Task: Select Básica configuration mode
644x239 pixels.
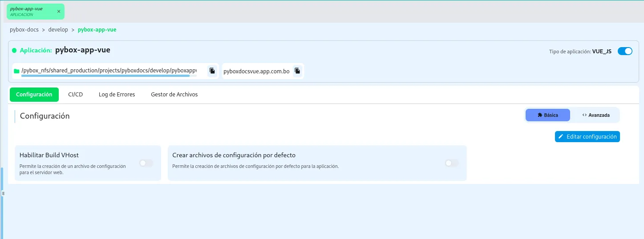Action: point(547,115)
